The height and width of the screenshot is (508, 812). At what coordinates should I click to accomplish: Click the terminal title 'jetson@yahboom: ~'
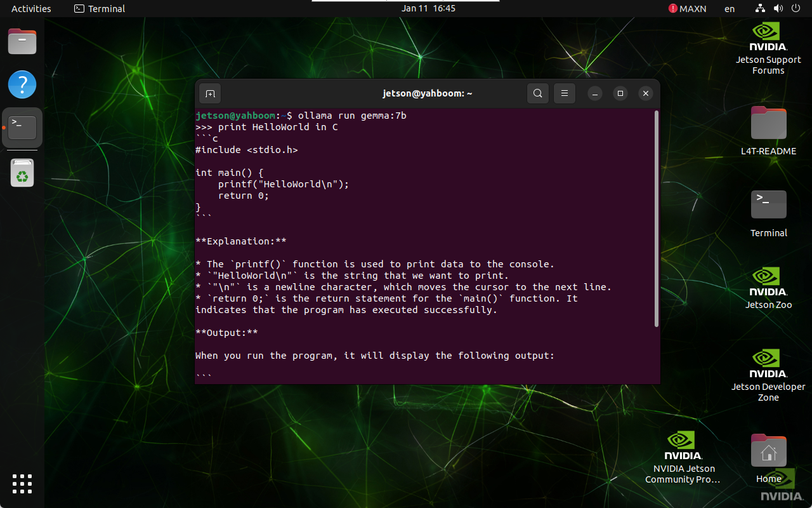pos(428,93)
